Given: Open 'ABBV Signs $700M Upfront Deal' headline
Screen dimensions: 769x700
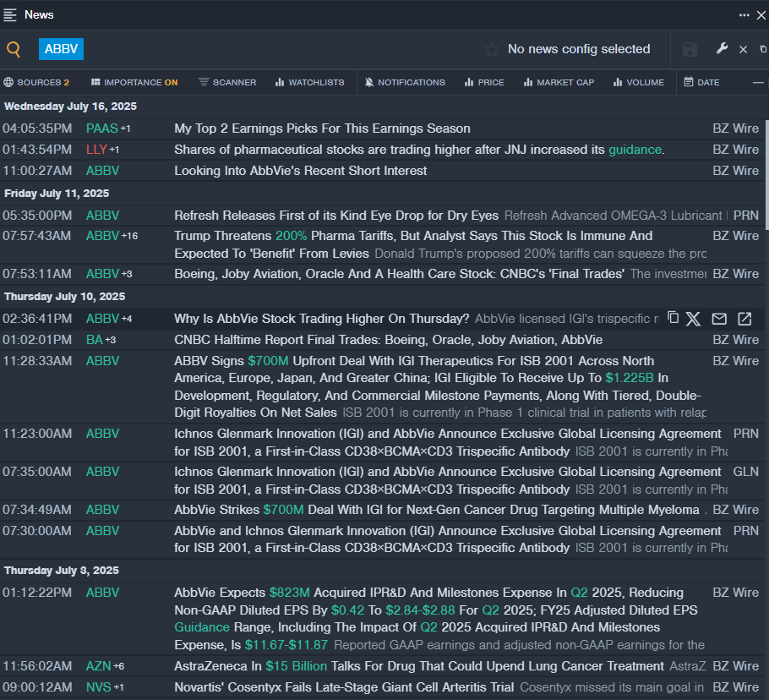Looking at the screenshot, I should (x=439, y=386).
